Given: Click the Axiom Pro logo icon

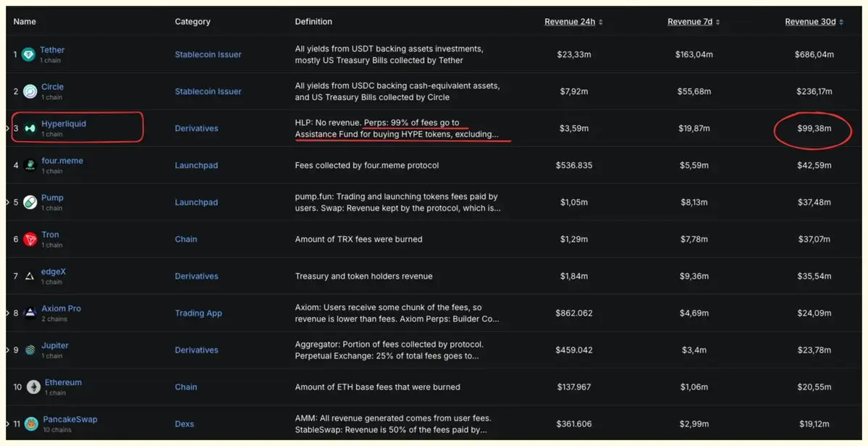Looking at the screenshot, I should tap(30, 314).
